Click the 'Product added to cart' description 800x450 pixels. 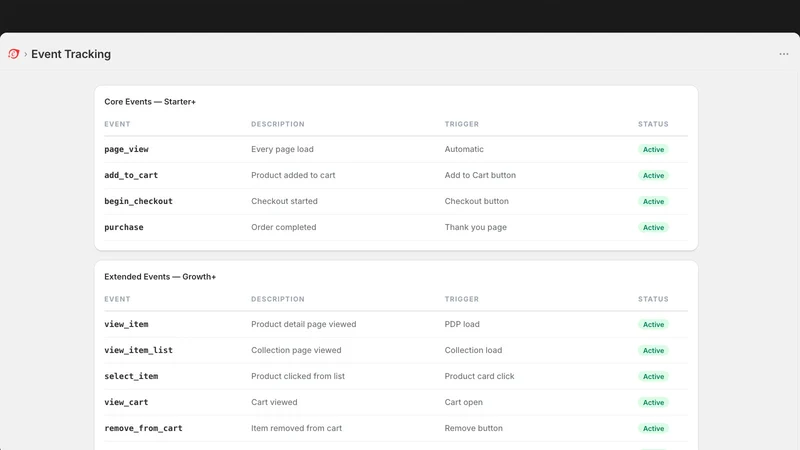point(293,175)
